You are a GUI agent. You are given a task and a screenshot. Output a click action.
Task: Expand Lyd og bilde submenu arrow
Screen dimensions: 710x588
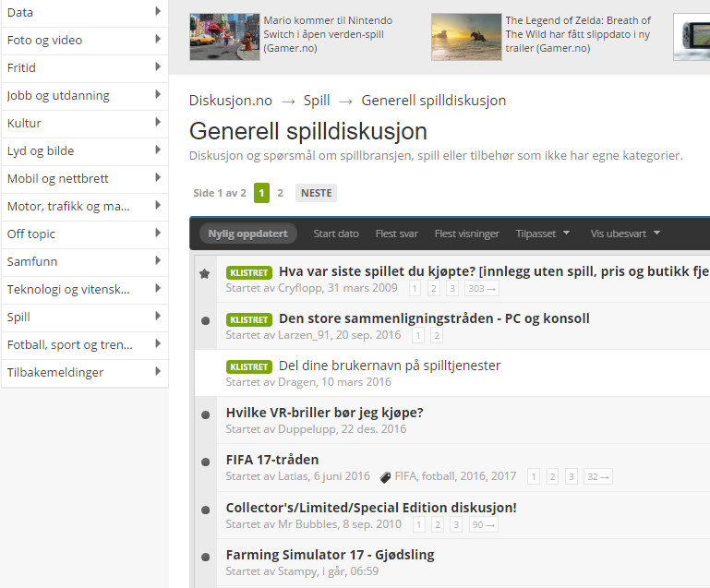point(158,150)
